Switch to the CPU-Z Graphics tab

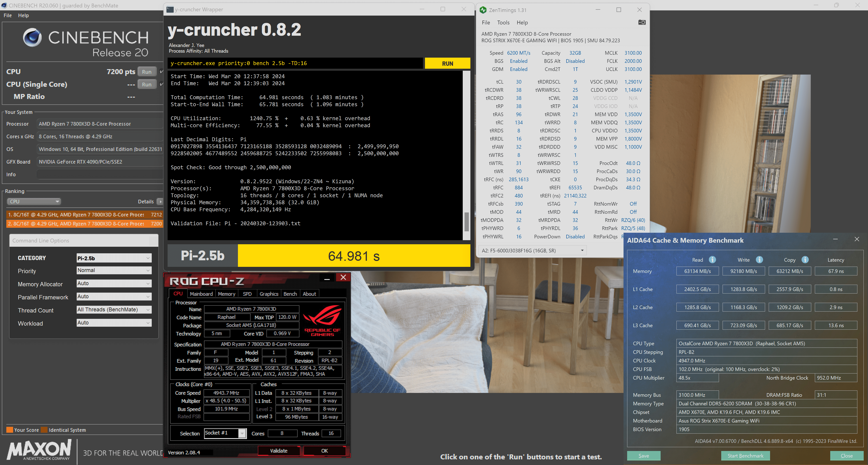point(269,294)
